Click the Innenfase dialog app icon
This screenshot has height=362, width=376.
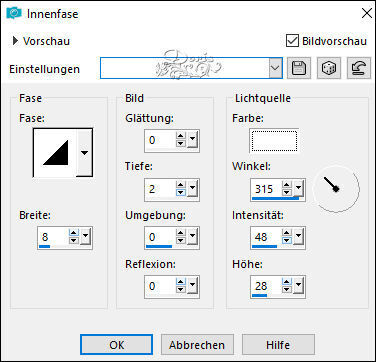click(14, 14)
